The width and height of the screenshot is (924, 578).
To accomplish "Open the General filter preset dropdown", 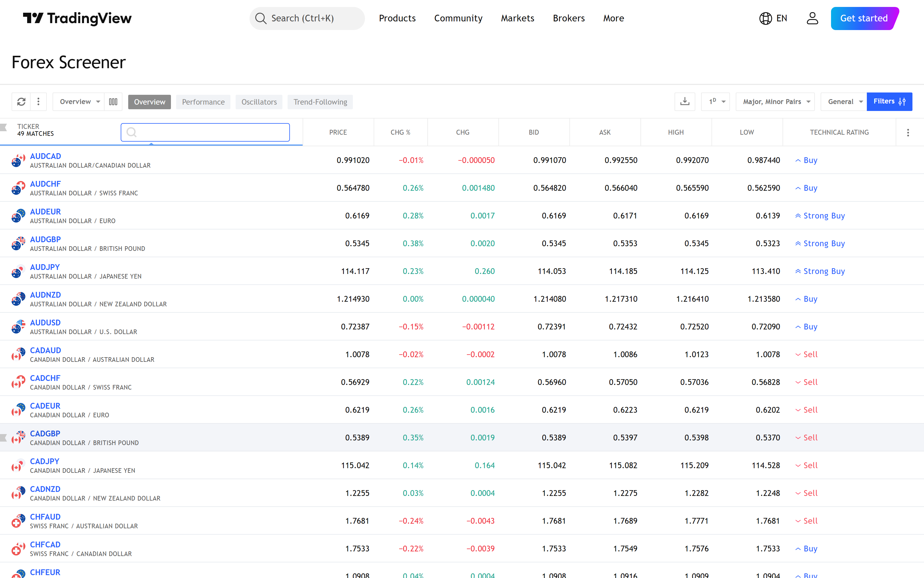I will (843, 102).
